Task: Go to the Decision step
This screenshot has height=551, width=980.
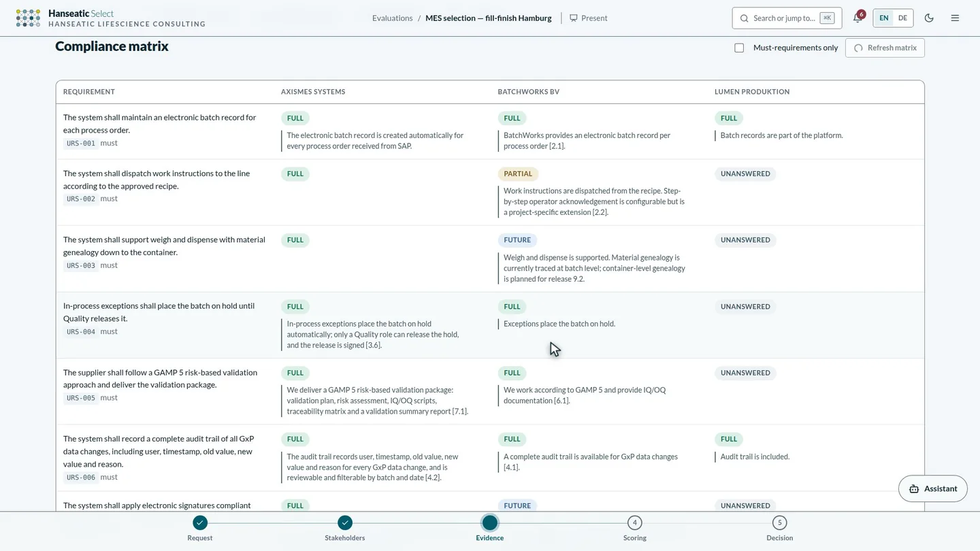Action: (x=779, y=528)
